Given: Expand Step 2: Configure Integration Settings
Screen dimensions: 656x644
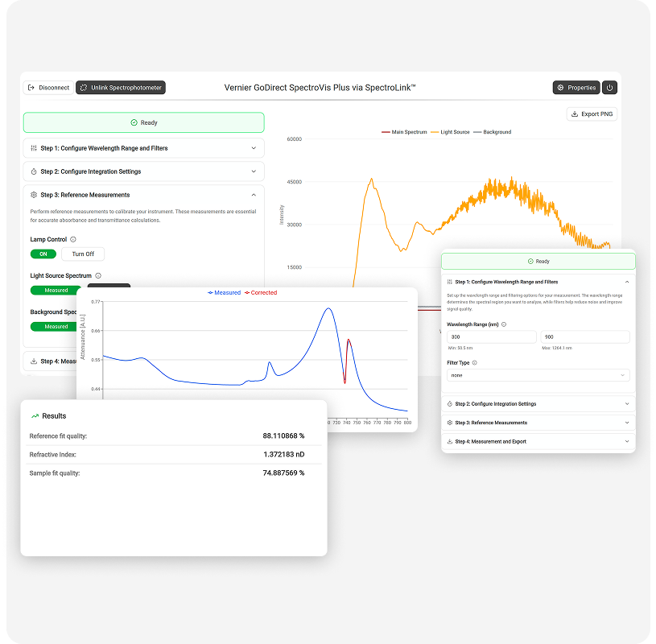Looking at the screenshot, I should point(143,171).
